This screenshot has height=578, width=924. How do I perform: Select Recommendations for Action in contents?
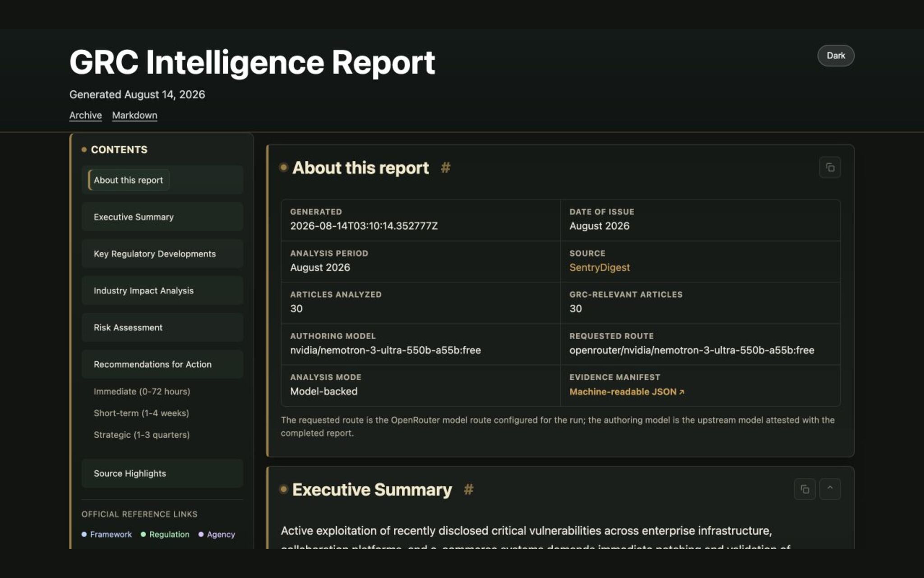[x=162, y=364]
